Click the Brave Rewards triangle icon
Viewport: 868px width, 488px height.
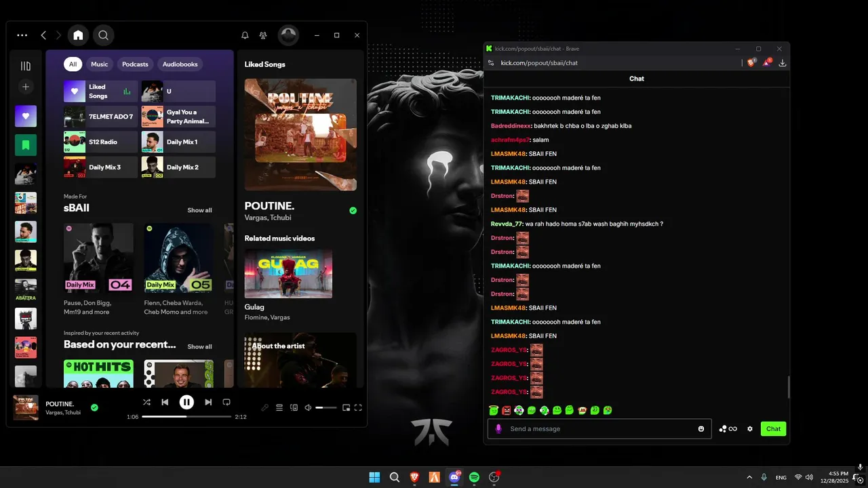766,62
